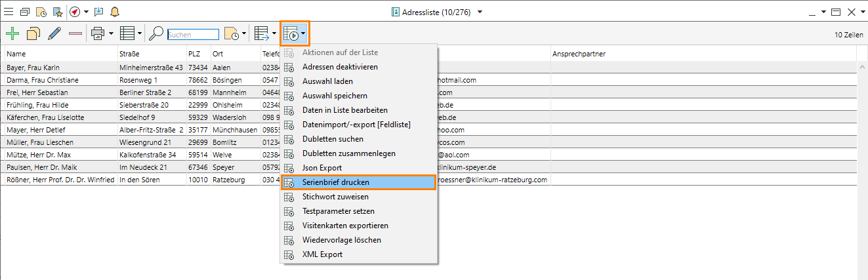Choose Testparameter setzen entry
This screenshot has height=280, width=868.
[x=359, y=211]
